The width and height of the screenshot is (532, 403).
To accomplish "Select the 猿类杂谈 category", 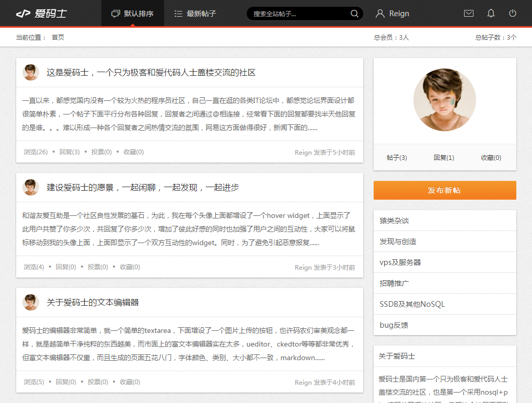I will 394,221.
